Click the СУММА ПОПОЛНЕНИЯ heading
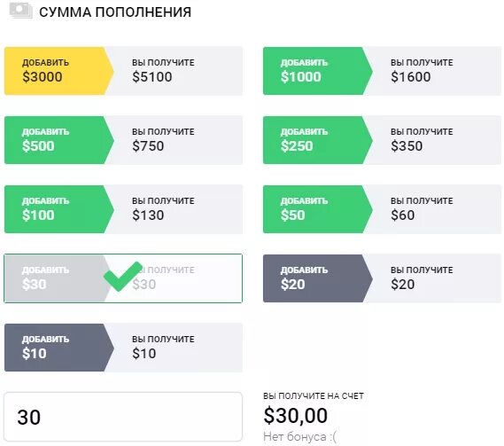The height and width of the screenshot is (446, 504). point(115,12)
